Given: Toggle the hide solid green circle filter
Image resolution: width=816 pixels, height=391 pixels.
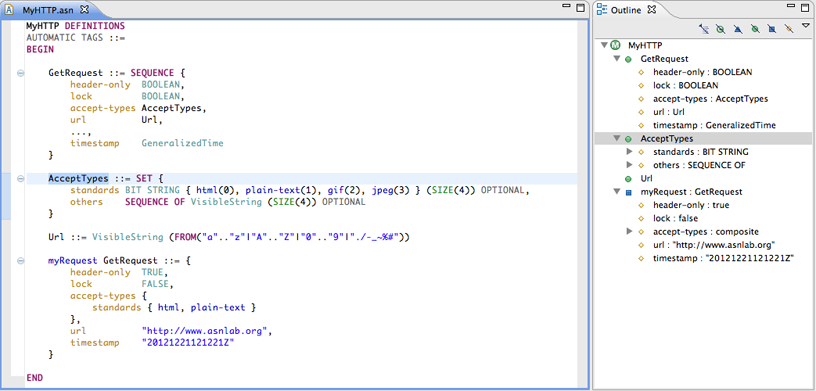Looking at the screenshot, I should (x=755, y=30).
